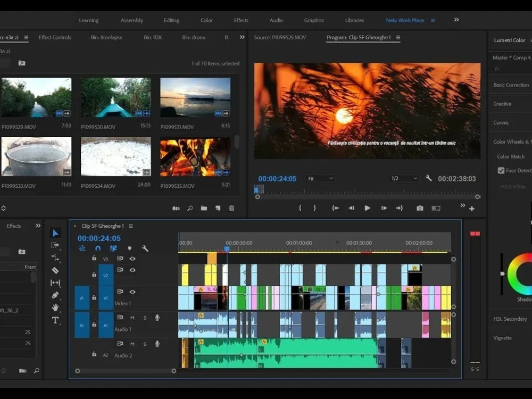
Task: Show overflow bin panel tabs
Action: click(242, 37)
